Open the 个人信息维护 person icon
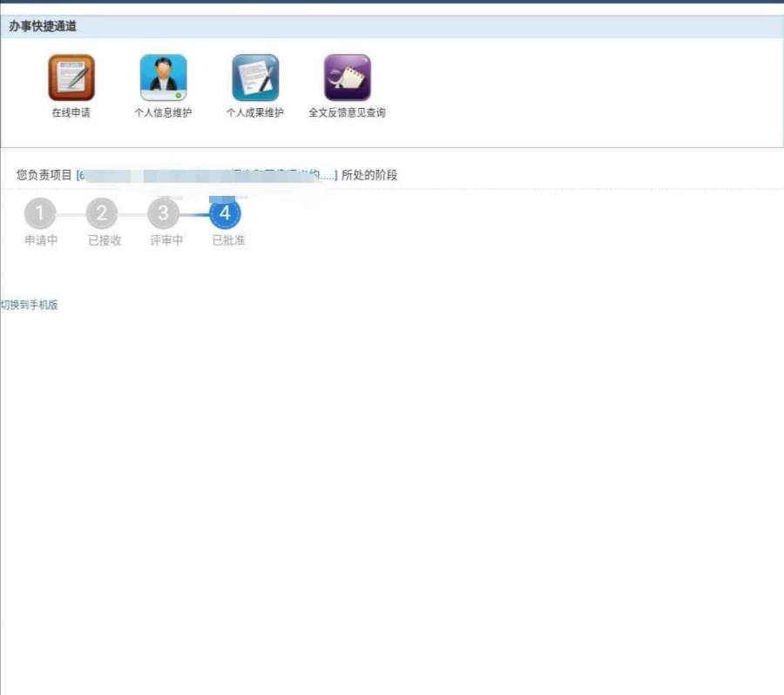Viewport: 784px width, 695px height. click(164, 78)
